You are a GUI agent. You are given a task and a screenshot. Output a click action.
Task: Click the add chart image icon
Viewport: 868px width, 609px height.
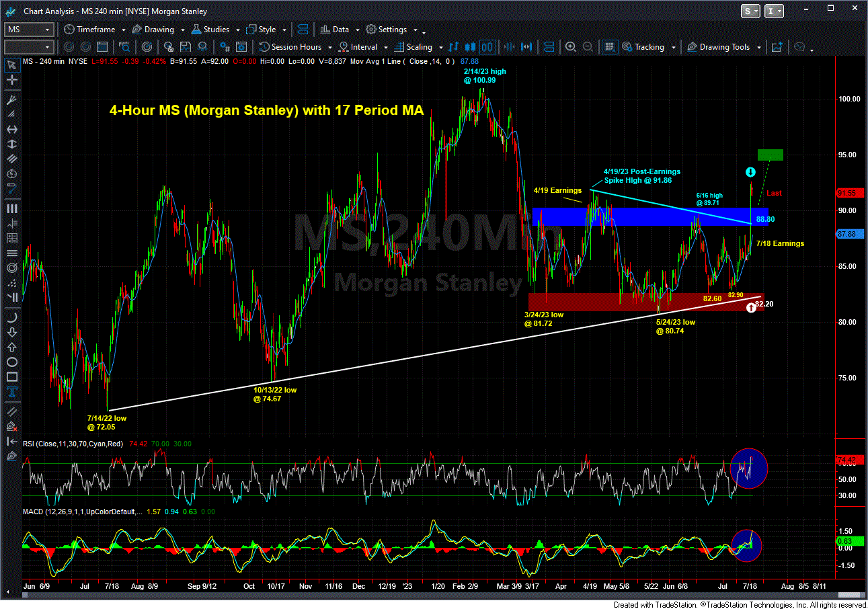pyautogui.click(x=777, y=47)
